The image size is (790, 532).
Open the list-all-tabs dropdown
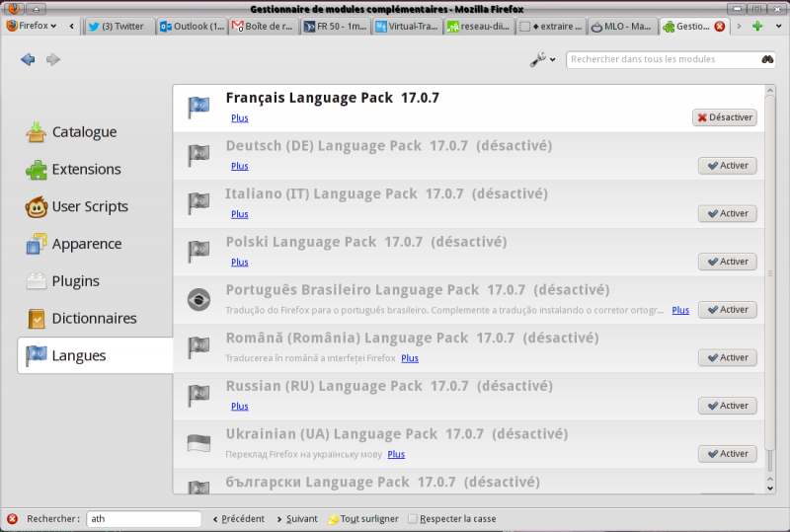(778, 26)
